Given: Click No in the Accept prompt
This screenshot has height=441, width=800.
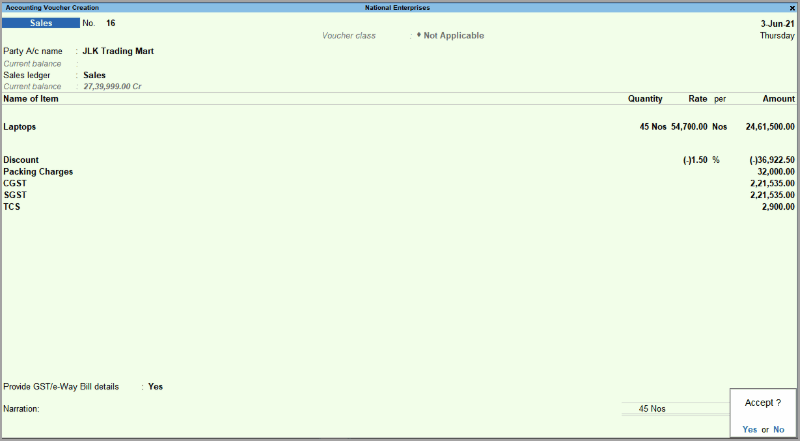Looking at the screenshot, I should coord(779,429).
